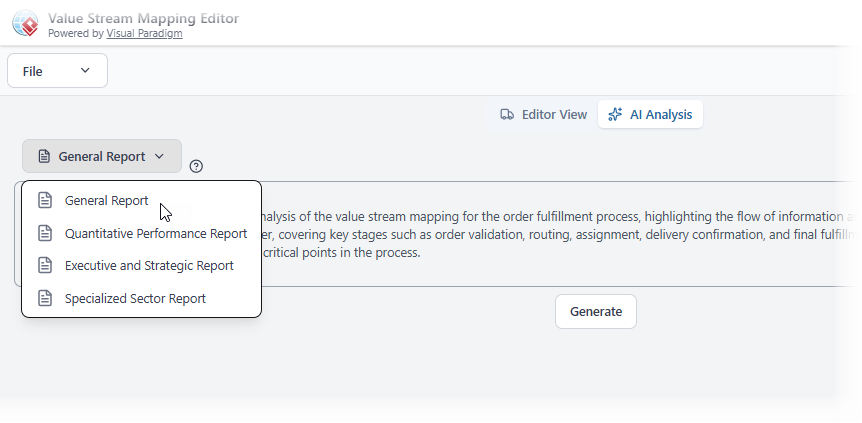Screen dimensions: 862x423
Task: Collapse the General Report type dropdown
Action: point(102,157)
